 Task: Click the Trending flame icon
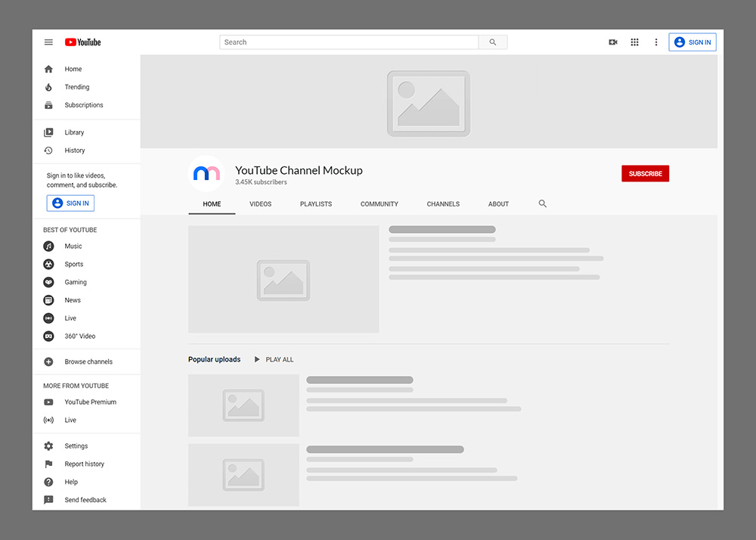48,87
